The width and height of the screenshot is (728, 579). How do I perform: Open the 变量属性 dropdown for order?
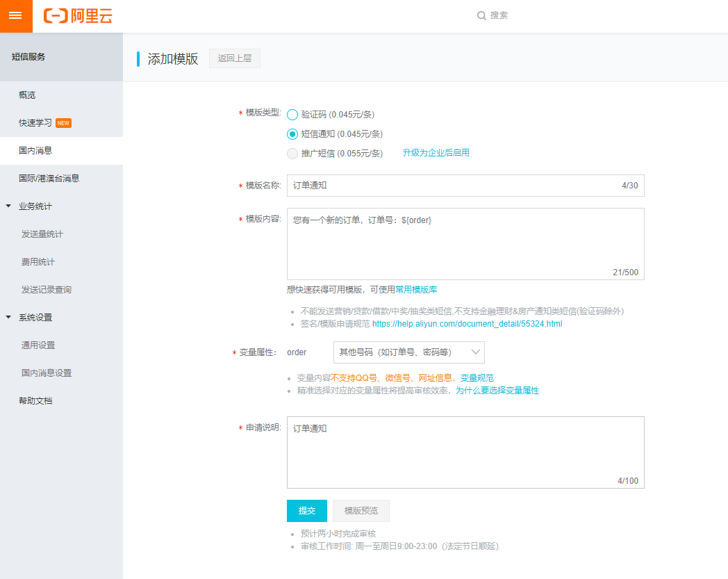point(408,352)
